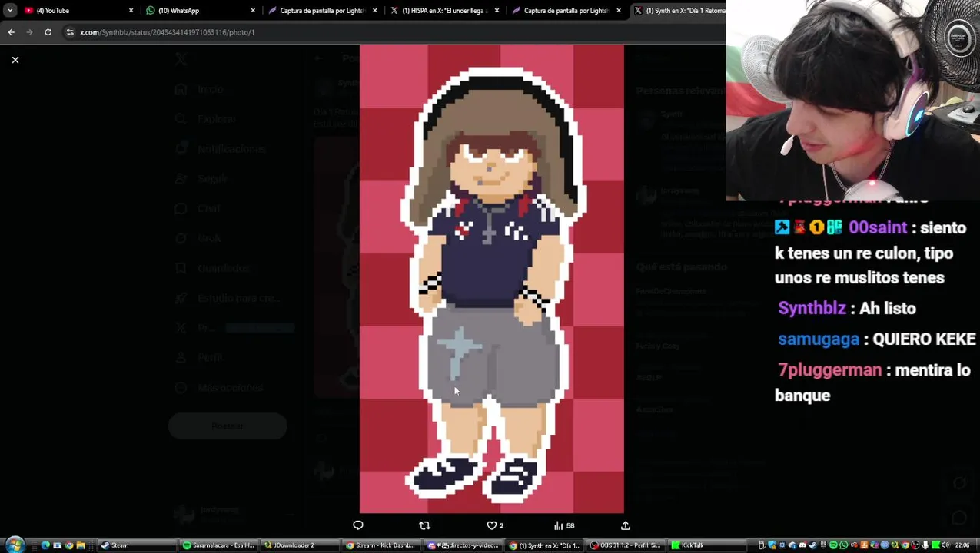Open the Stream - Kick Dashboard taskbar button

381,545
